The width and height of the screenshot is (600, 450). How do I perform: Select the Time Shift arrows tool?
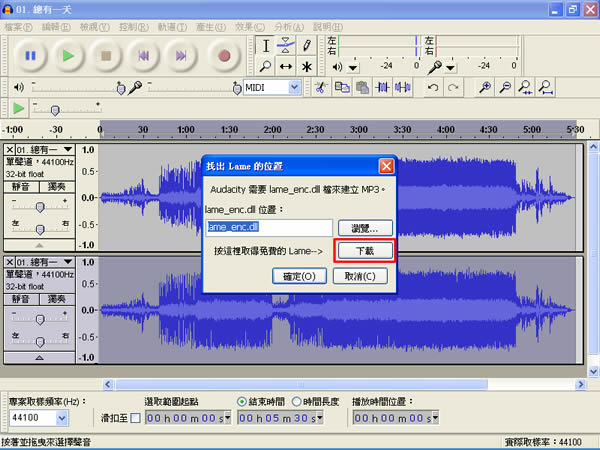point(285,66)
